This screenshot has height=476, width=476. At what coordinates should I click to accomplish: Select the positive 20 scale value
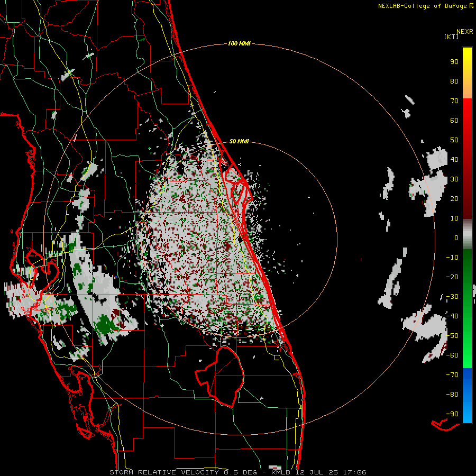point(454,199)
